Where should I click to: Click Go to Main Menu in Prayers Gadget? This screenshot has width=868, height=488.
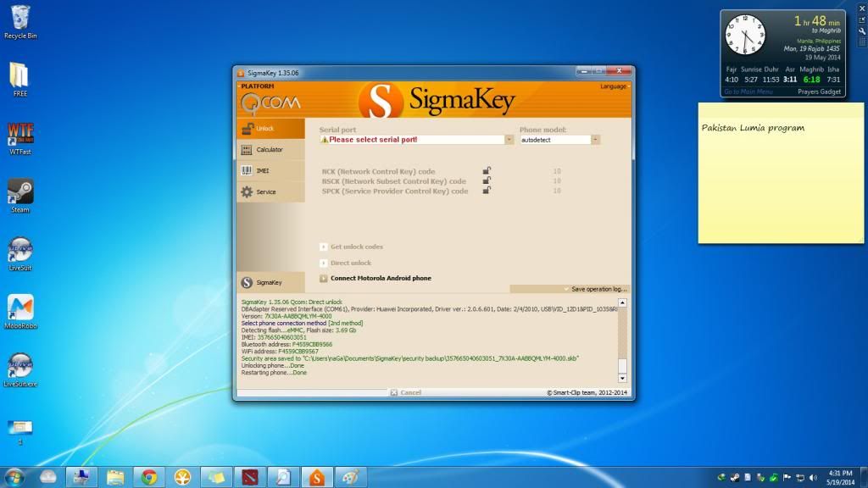(748, 91)
